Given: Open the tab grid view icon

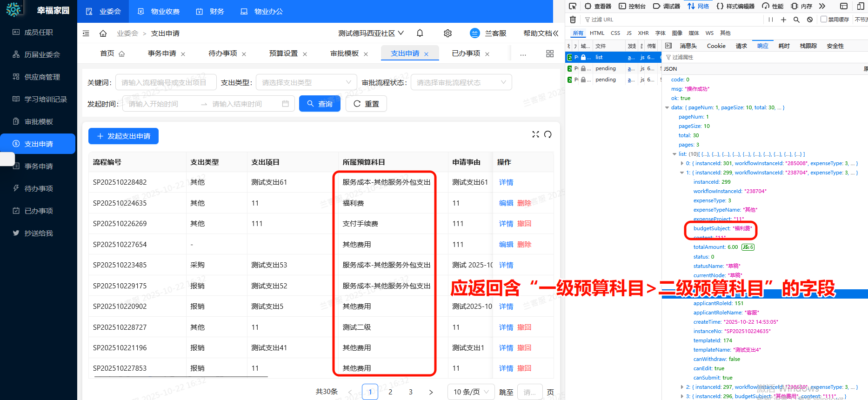Looking at the screenshot, I should [x=550, y=54].
